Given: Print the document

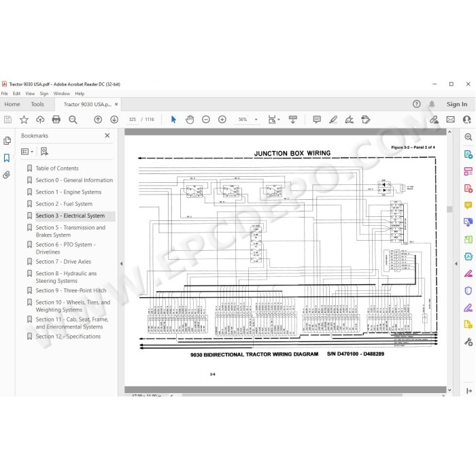Looking at the screenshot, I should pyautogui.click(x=56, y=120).
